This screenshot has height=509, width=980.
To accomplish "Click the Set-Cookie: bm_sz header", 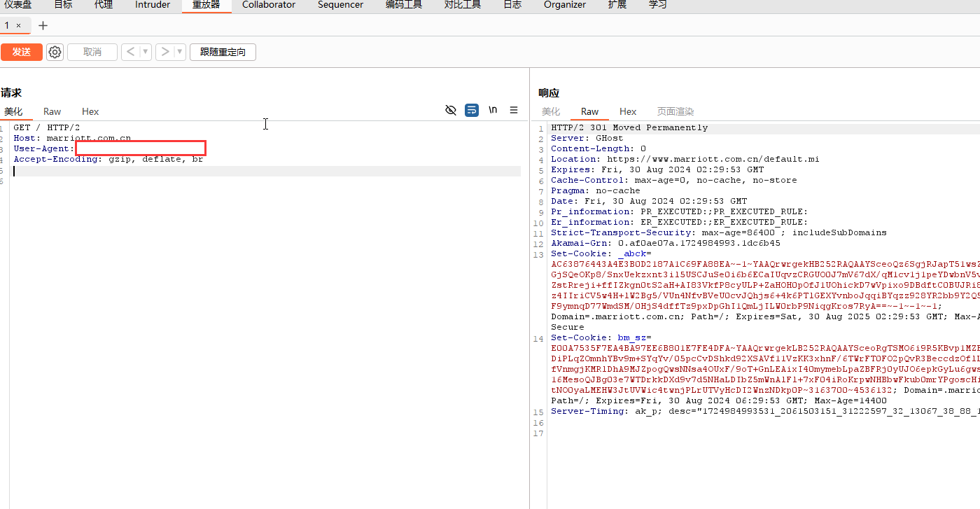I will coord(601,337).
